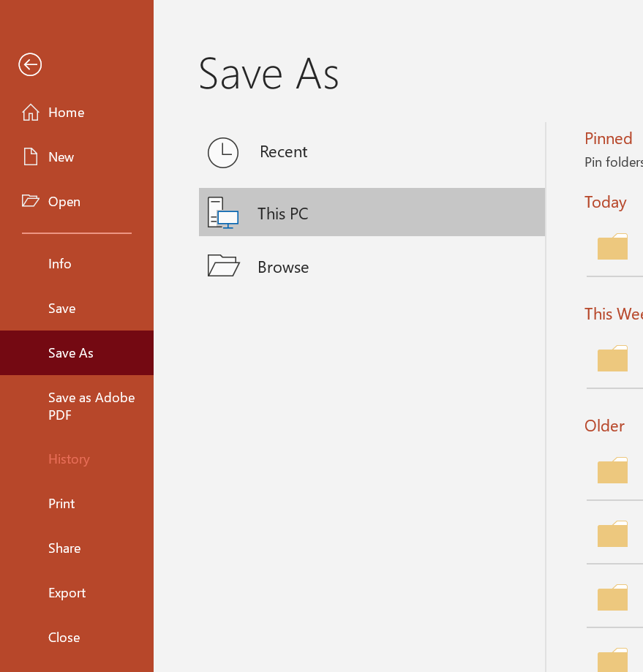Open the second folder under Older
Viewport: 643px width, 672px height.
pyautogui.click(x=612, y=534)
